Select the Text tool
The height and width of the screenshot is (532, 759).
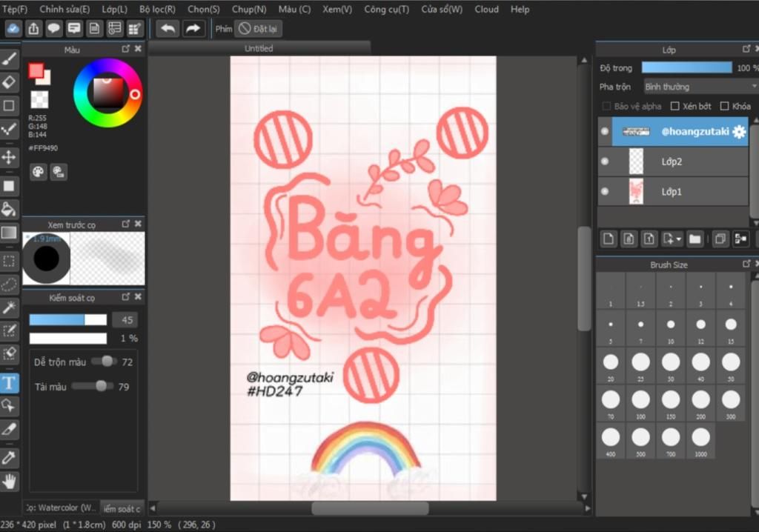[9, 383]
